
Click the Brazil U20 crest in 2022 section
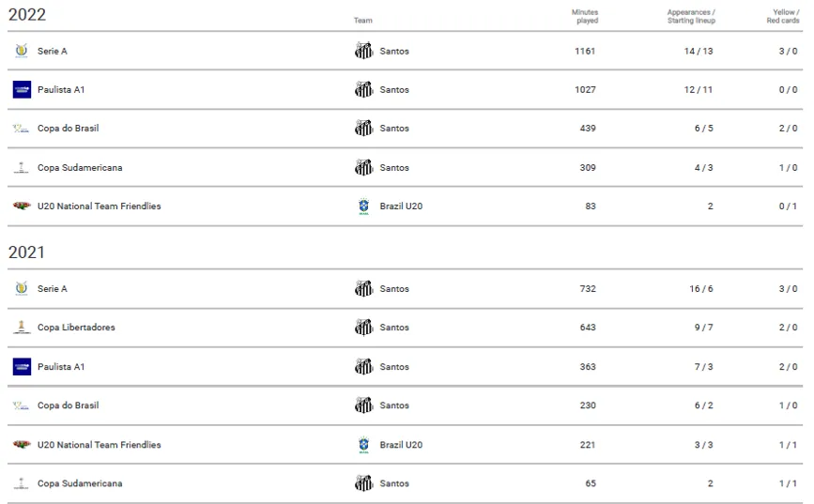pyautogui.click(x=364, y=206)
